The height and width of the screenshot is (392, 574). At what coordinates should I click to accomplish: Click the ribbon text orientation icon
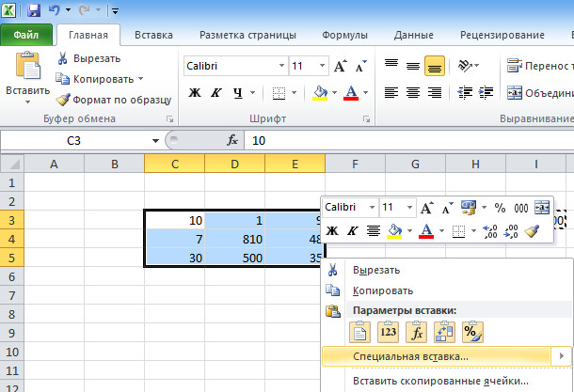464,66
